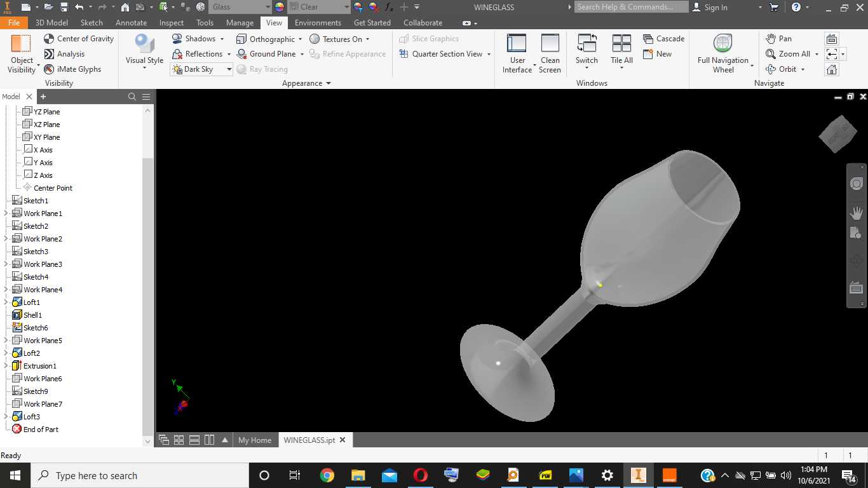Click the appearance color wheel swatch
868x488 pixels.
[280, 7]
